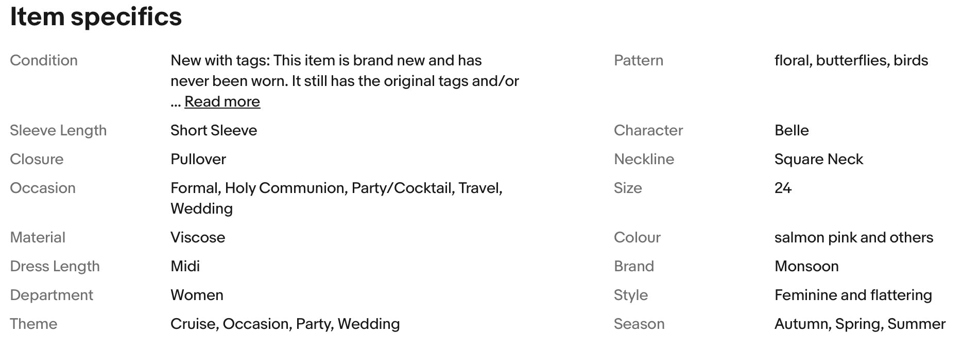
Task: Select the Square Neck value
Action: pos(818,160)
